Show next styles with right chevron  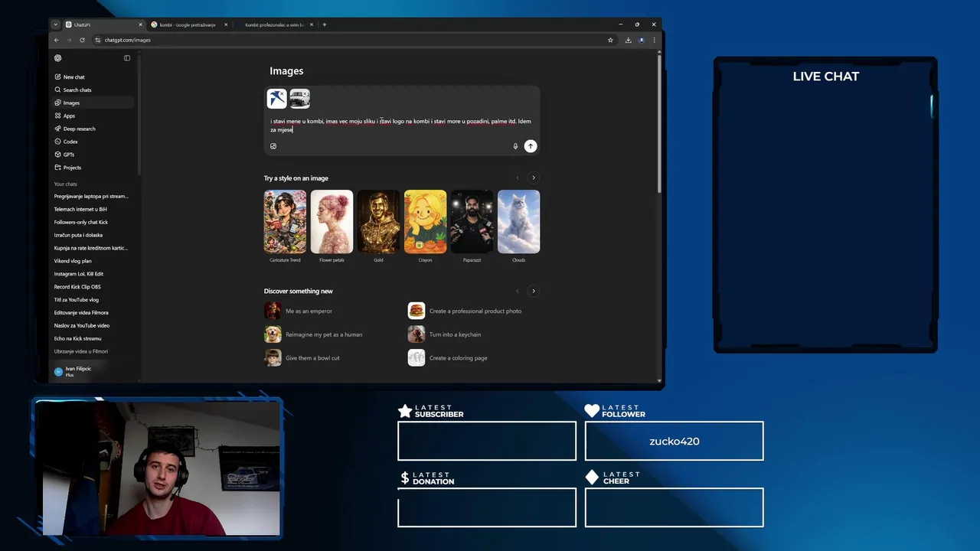click(534, 178)
